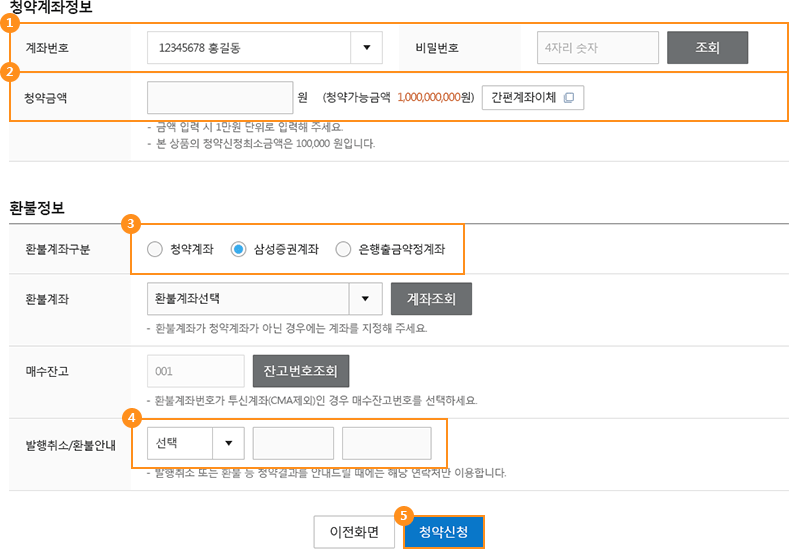
Task: Click the 매수잔고 001 input field
Action: (196, 371)
